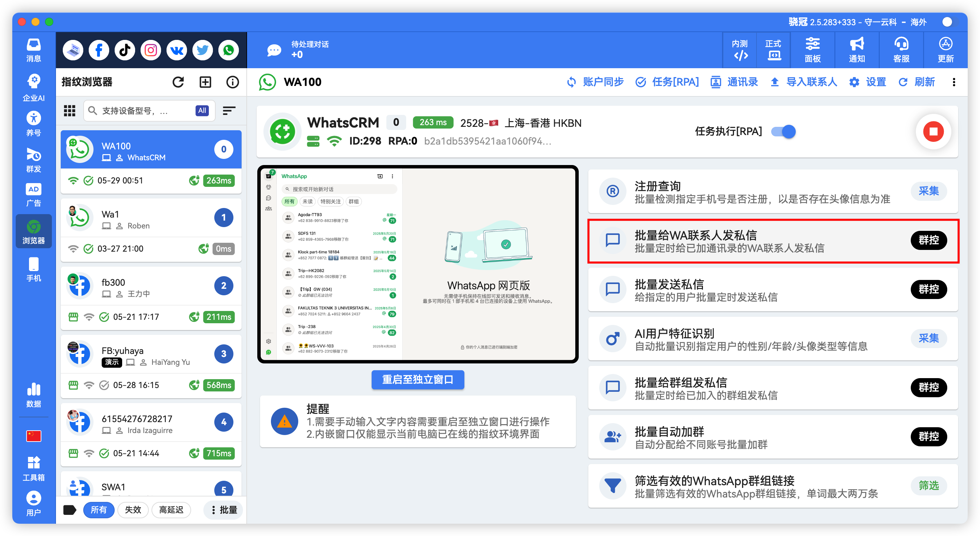Image resolution: width=980 pixels, height=536 pixels.
Task: Open the 面板 panel menu
Action: coord(812,50)
